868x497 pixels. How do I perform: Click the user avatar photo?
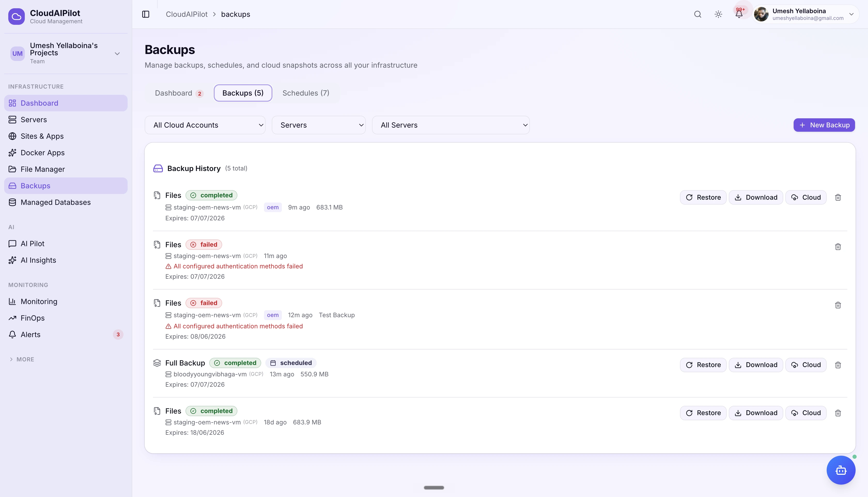[761, 14]
